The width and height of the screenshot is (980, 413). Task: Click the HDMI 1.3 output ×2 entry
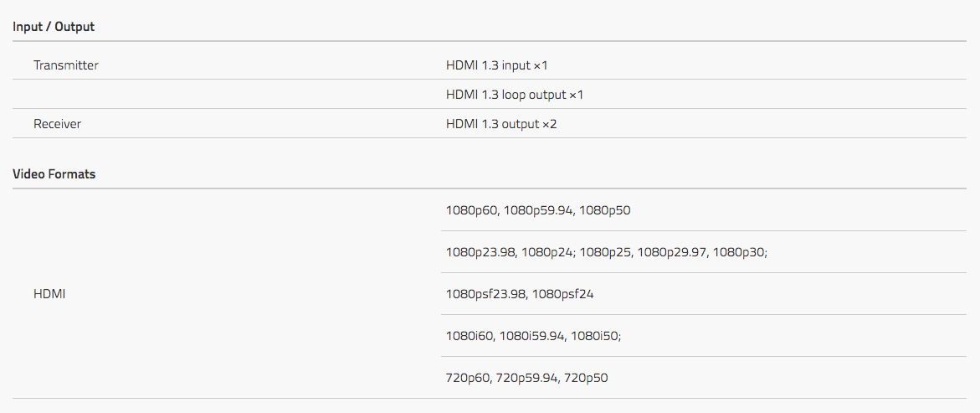click(501, 124)
